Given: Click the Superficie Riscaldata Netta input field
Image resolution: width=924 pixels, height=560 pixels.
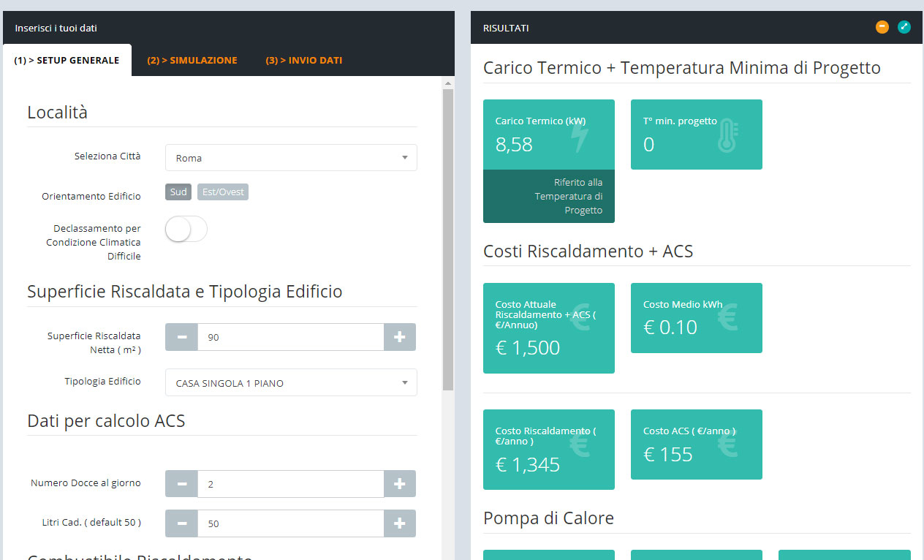Looking at the screenshot, I should point(290,337).
